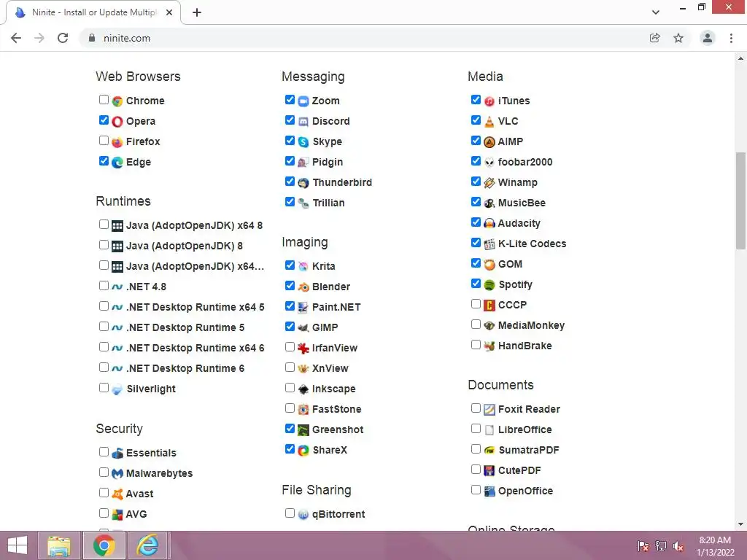Click the Firefox logo icon
Screen dimensions: 747x560
[117, 142]
